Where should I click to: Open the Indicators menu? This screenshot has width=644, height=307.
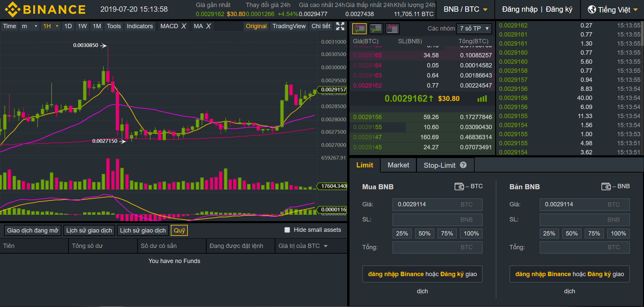coord(140,26)
